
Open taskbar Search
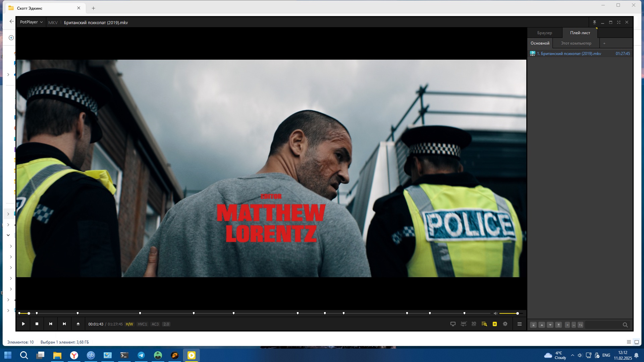[24, 355]
